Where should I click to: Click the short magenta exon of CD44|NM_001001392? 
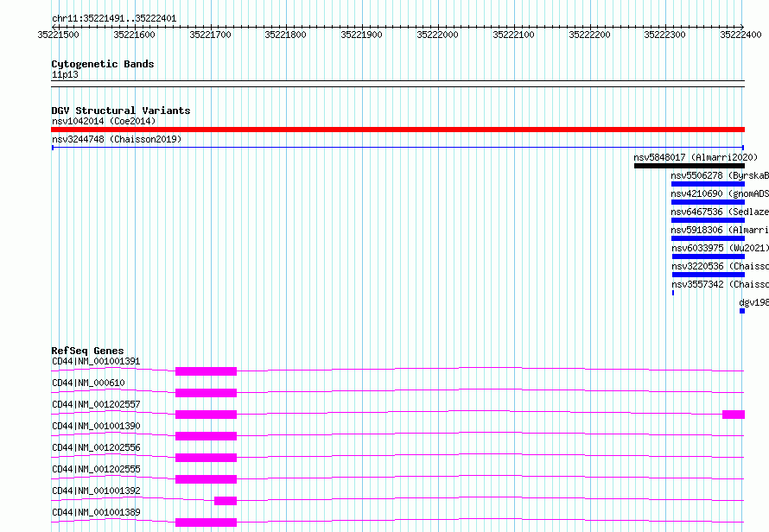[226, 501]
